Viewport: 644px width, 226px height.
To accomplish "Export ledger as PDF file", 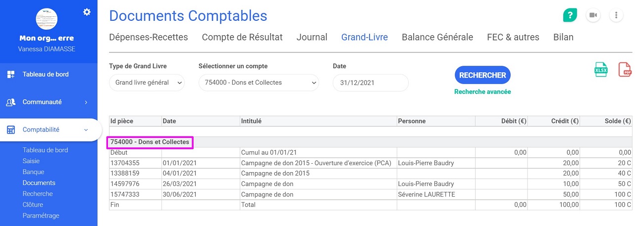I will coord(625,70).
